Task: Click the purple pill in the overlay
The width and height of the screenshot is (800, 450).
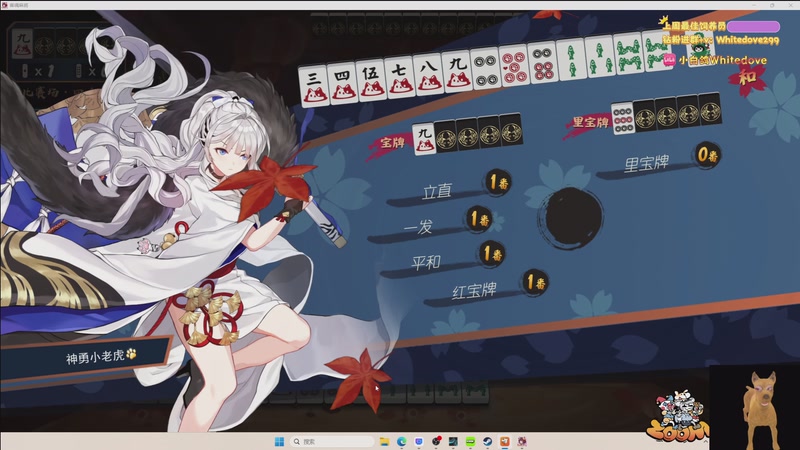Action: [x=754, y=27]
